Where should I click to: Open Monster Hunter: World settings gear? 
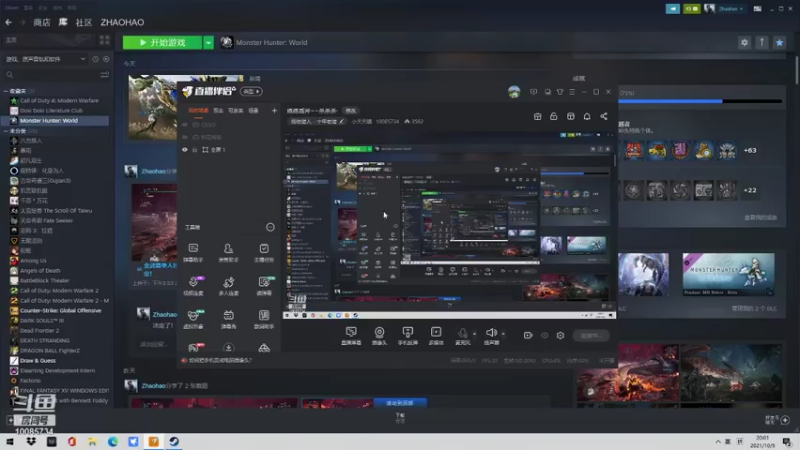point(744,42)
